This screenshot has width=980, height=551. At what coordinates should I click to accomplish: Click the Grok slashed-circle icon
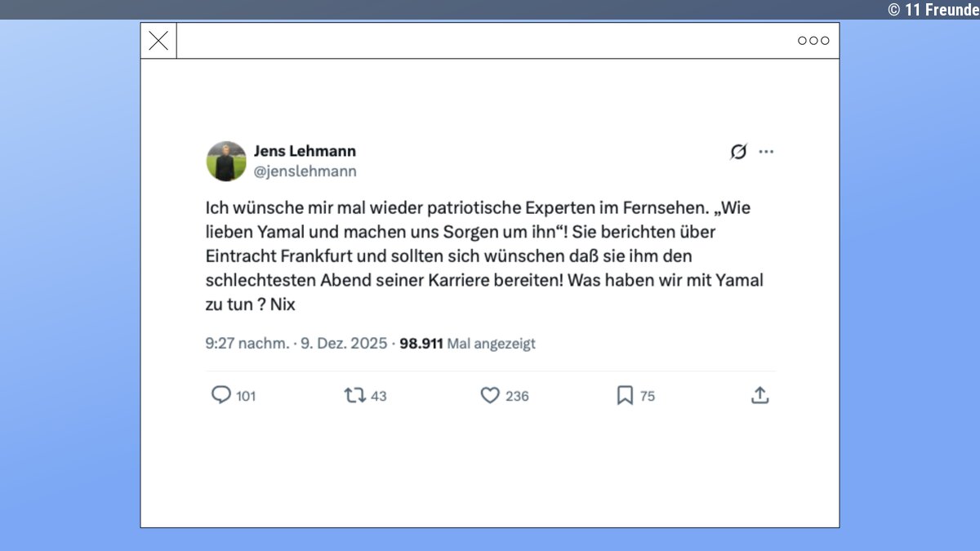[x=738, y=152]
